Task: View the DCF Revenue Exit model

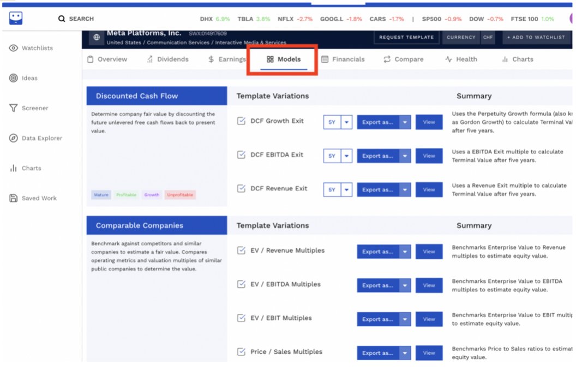Action: pyautogui.click(x=429, y=189)
